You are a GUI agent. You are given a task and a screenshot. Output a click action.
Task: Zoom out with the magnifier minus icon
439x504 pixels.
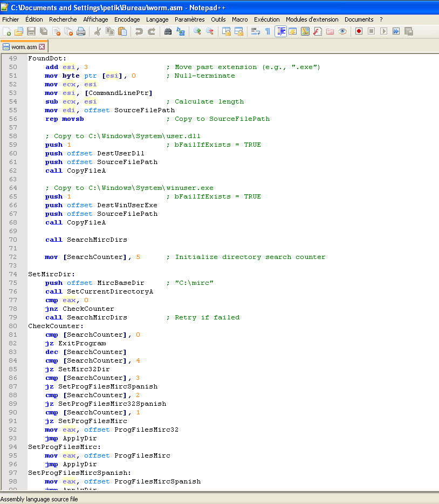pos(210,31)
